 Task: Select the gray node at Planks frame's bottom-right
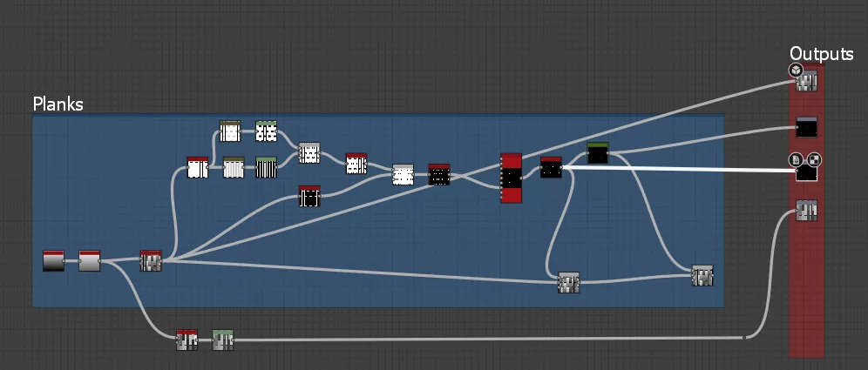click(x=702, y=276)
